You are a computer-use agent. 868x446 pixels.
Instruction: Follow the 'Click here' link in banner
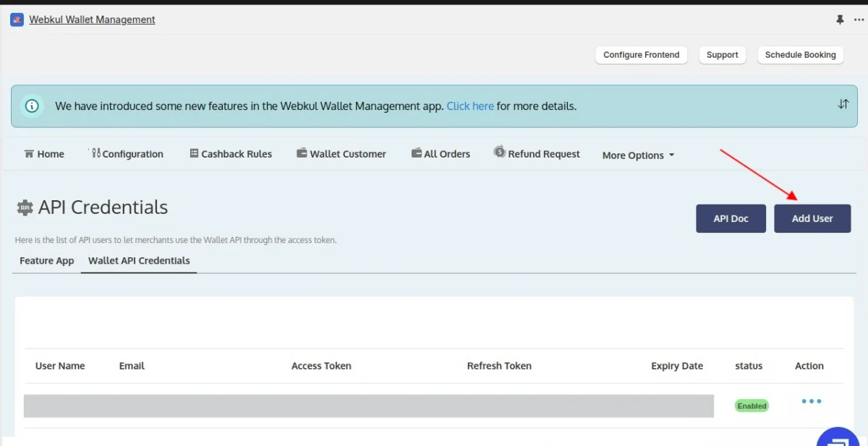(x=470, y=106)
